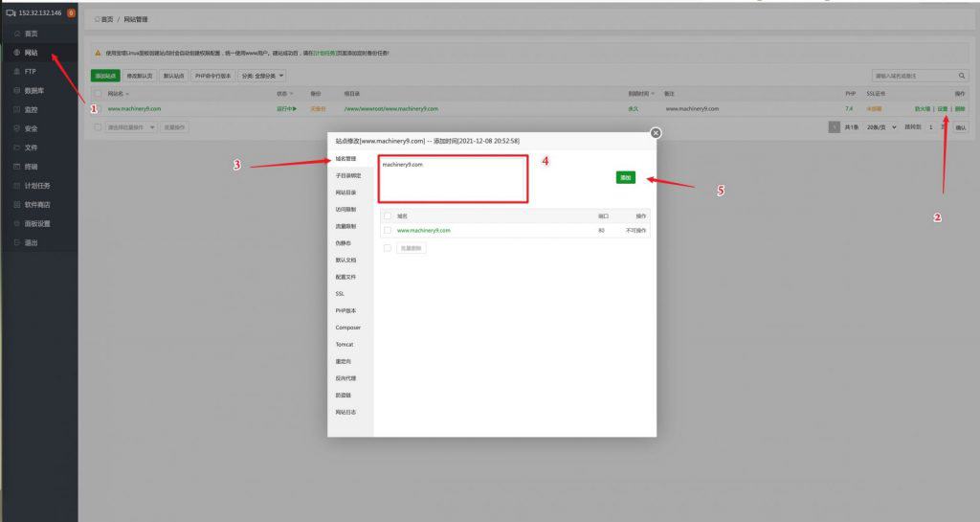Click the domain textarea containing machinery9.com
The width and height of the screenshot is (980, 522).
452,178
